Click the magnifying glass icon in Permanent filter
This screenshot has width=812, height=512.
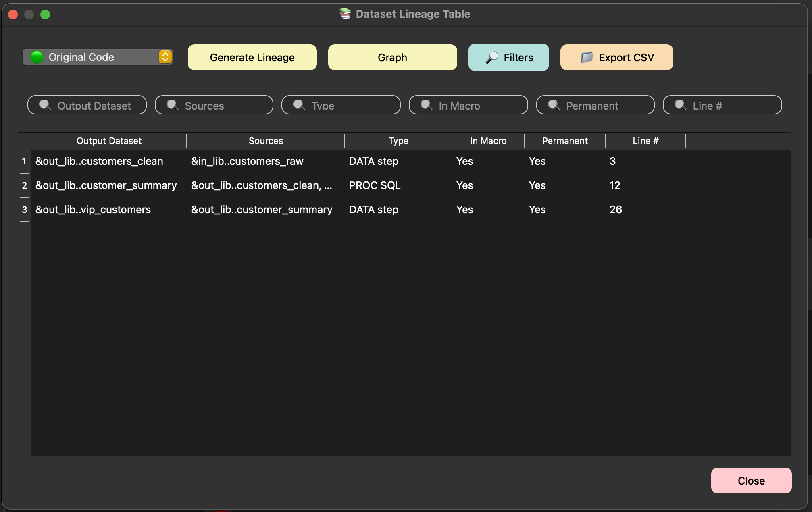tap(554, 105)
